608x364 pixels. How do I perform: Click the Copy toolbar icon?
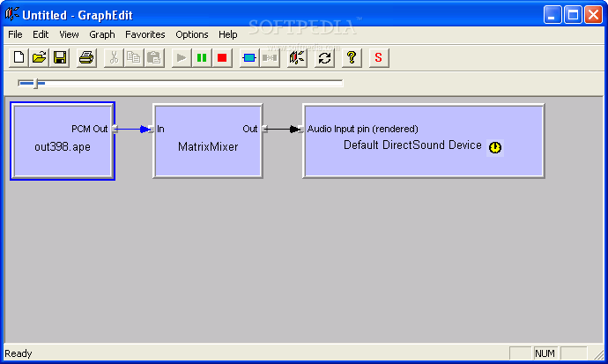[134, 58]
